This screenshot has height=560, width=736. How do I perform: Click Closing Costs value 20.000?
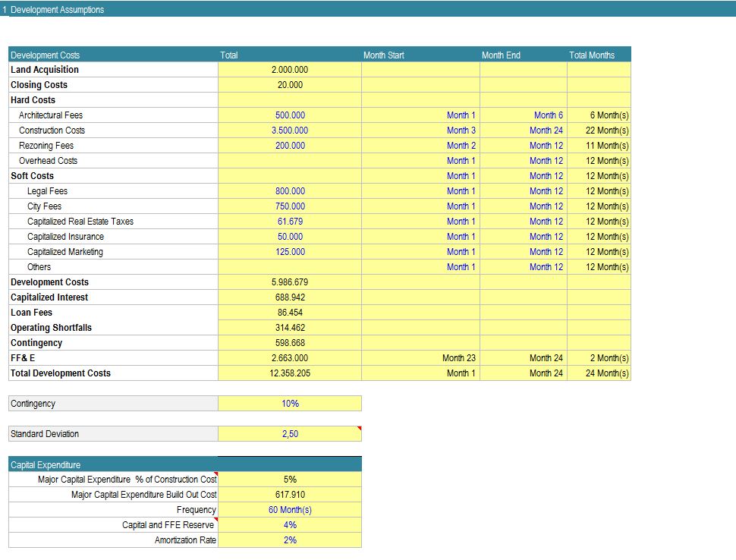coord(290,84)
